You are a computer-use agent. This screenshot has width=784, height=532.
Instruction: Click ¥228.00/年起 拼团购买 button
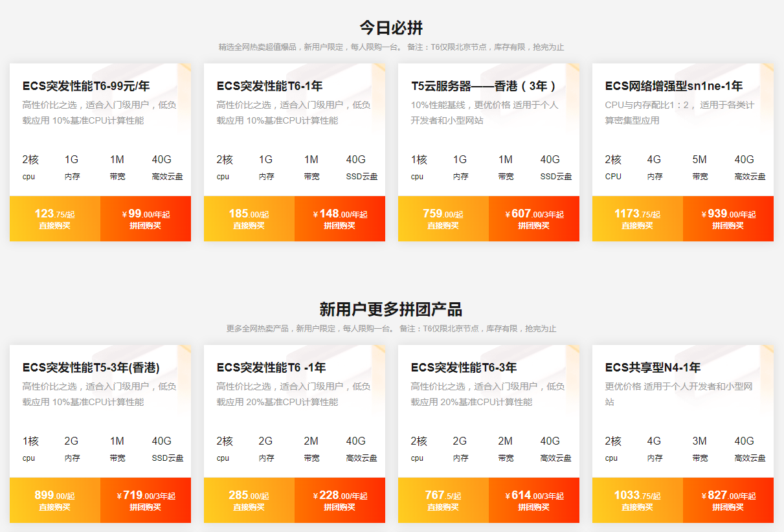click(340, 500)
